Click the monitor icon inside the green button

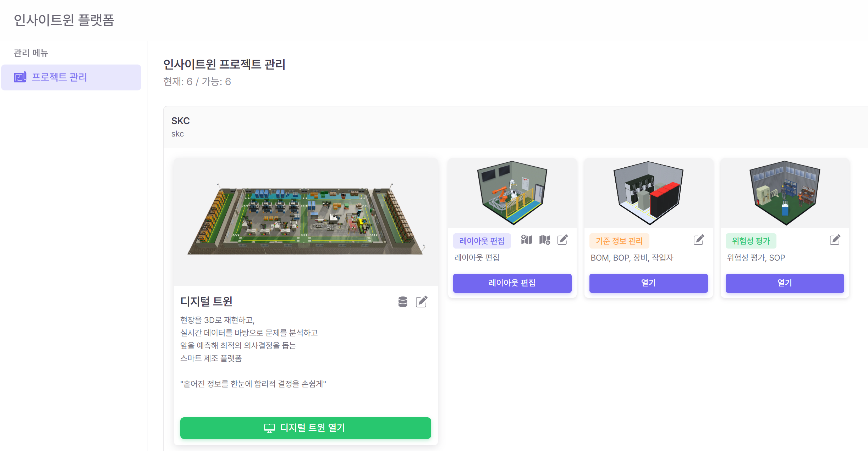point(270,428)
